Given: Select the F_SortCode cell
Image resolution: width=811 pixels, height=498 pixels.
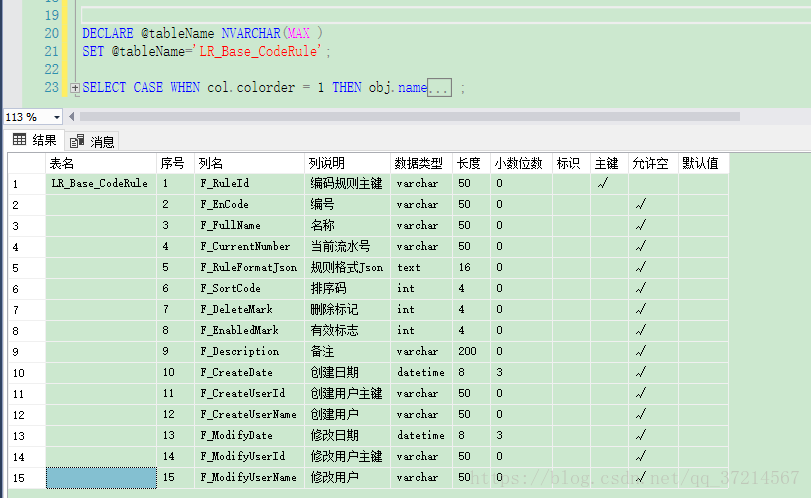Looking at the screenshot, I should (249, 289).
